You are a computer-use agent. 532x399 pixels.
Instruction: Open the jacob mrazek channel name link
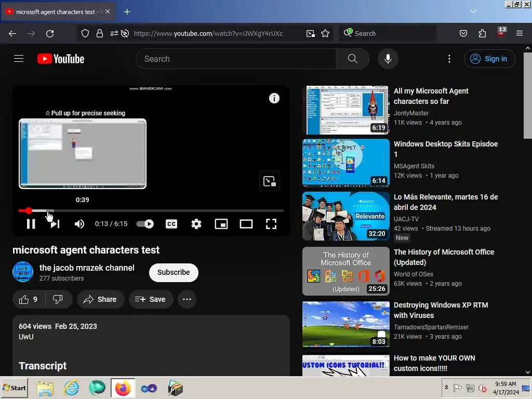87,268
